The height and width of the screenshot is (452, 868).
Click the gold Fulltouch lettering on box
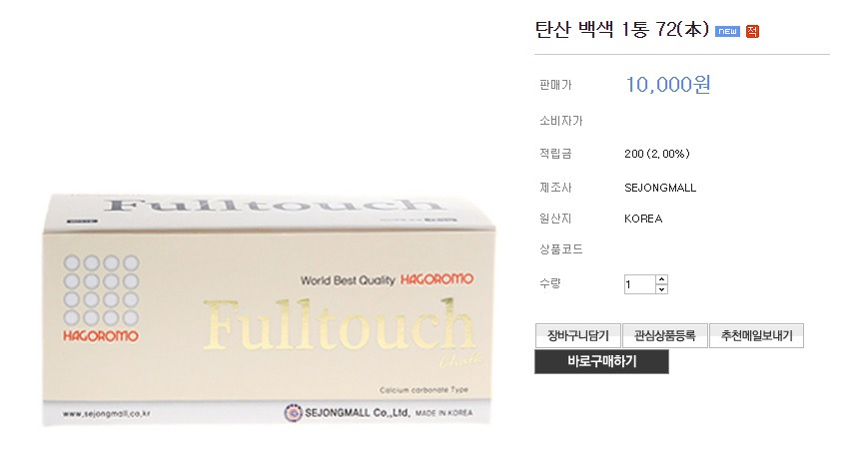340,325
